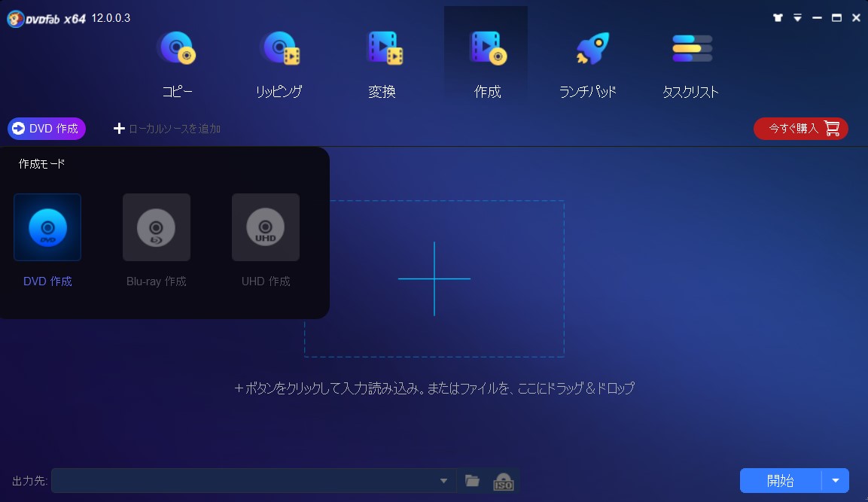Viewport: 868px width, 502px height.
Task: Click ローカルソースを追加 to add a source
Action: coord(167,129)
